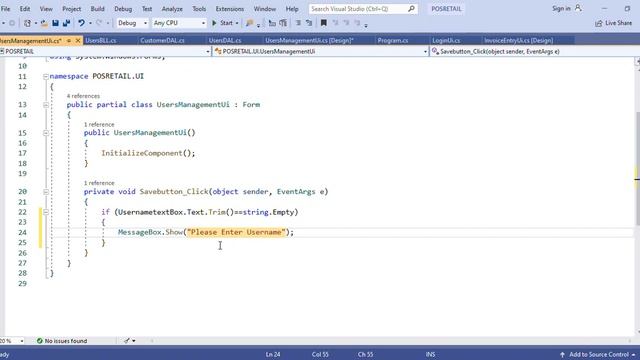This screenshot has height=360, width=640.
Task: Click the pin icon on UsersManagementUi.cs tab
Action: 69,40
